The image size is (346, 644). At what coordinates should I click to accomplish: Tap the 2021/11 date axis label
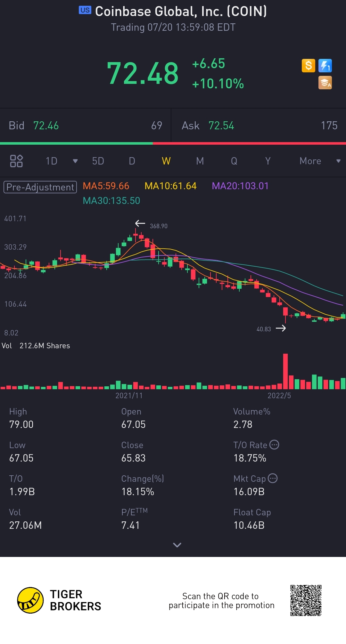pyautogui.click(x=129, y=396)
